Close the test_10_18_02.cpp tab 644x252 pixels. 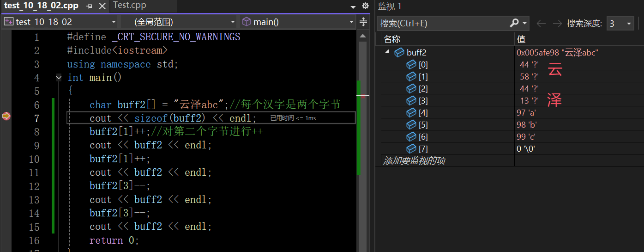point(102,6)
